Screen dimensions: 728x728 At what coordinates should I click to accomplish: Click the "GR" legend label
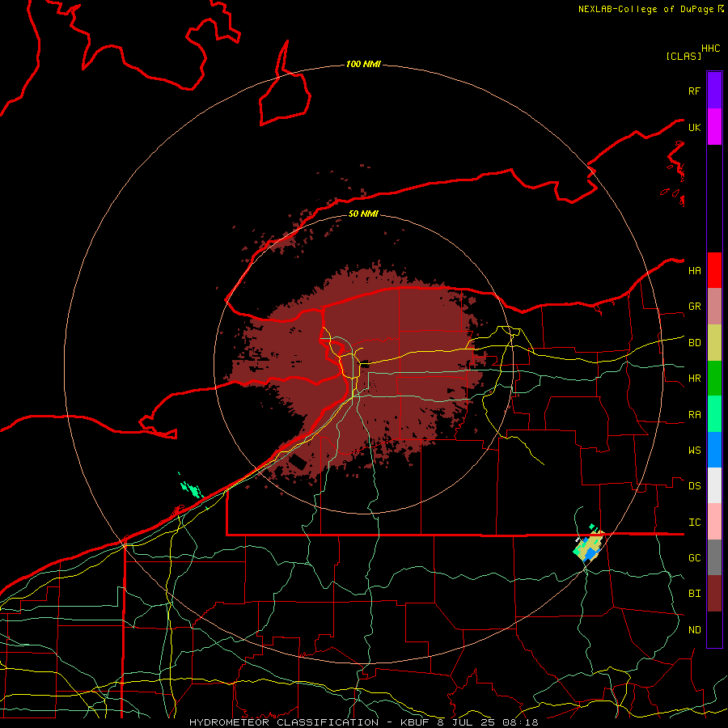point(694,307)
